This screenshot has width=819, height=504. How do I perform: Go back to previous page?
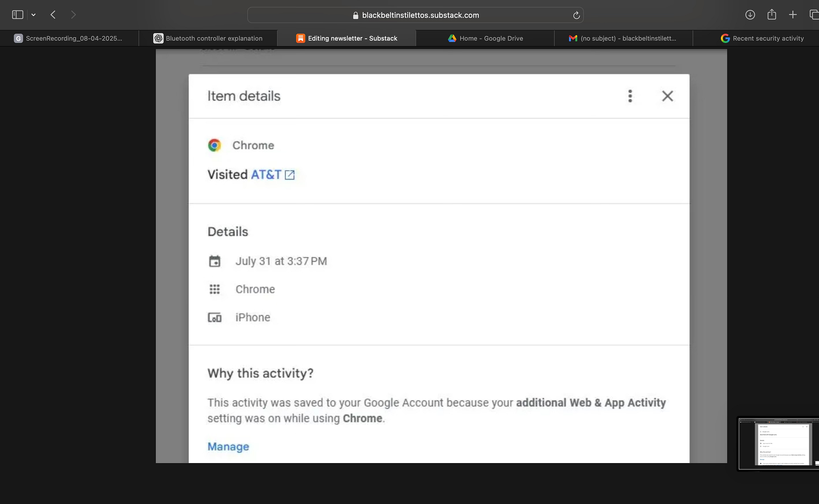(x=53, y=15)
